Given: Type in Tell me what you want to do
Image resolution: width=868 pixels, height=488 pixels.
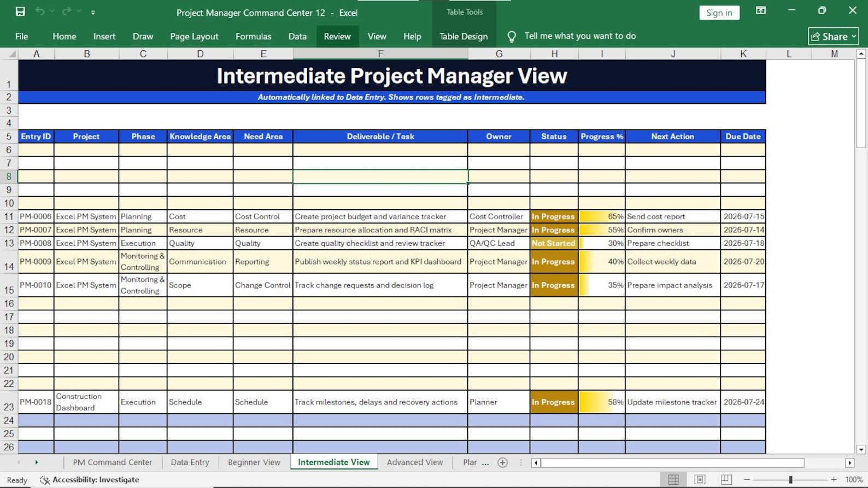Looking at the screenshot, I should pos(580,36).
